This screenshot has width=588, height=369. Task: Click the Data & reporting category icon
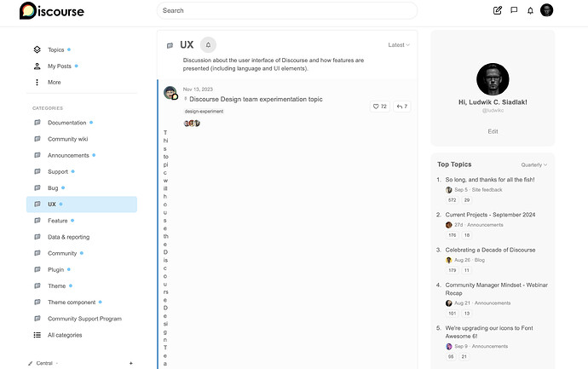coord(37,237)
